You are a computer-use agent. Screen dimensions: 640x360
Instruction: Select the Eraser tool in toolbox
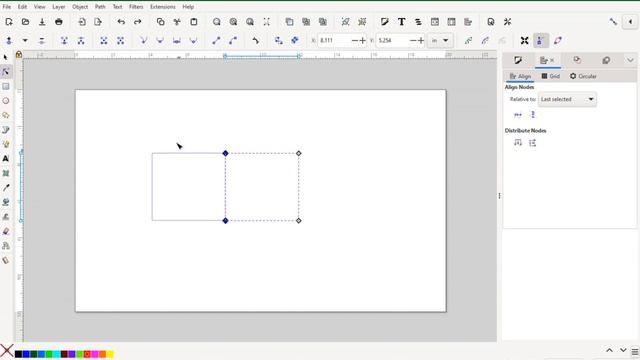point(6,231)
